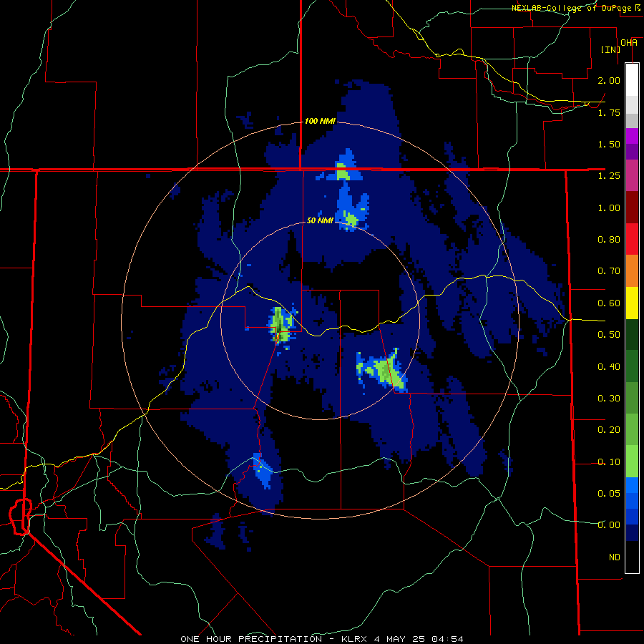The width and height of the screenshot is (644, 644).
Task: Pick the black ND swatch at legend bottom
Action: coord(632,557)
